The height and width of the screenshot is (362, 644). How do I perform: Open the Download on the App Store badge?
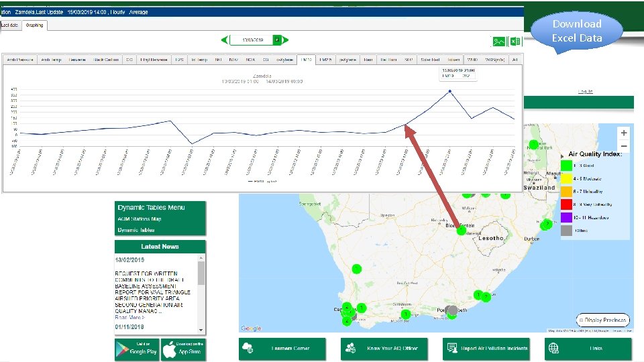click(182, 349)
